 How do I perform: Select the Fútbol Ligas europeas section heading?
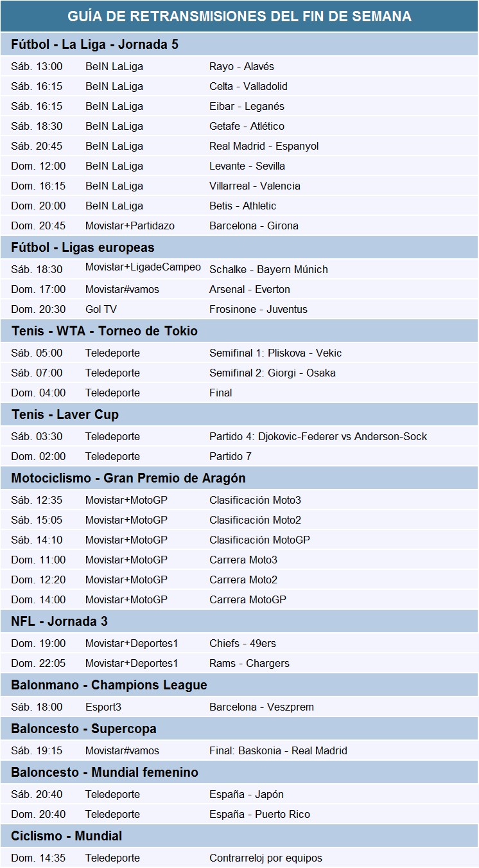(x=83, y=247)
